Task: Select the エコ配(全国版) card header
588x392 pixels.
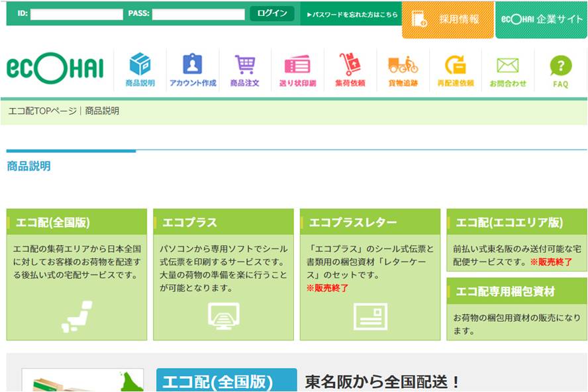Action: click(77, 222)
